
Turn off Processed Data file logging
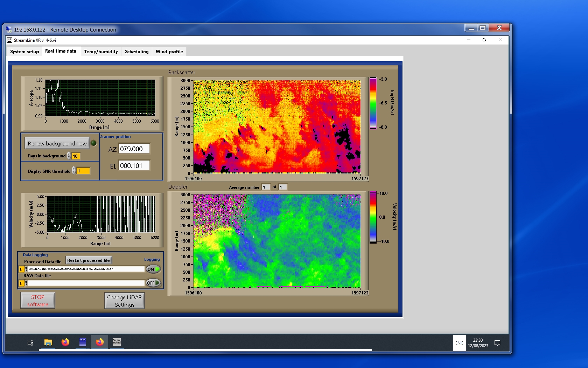point(153,269)
